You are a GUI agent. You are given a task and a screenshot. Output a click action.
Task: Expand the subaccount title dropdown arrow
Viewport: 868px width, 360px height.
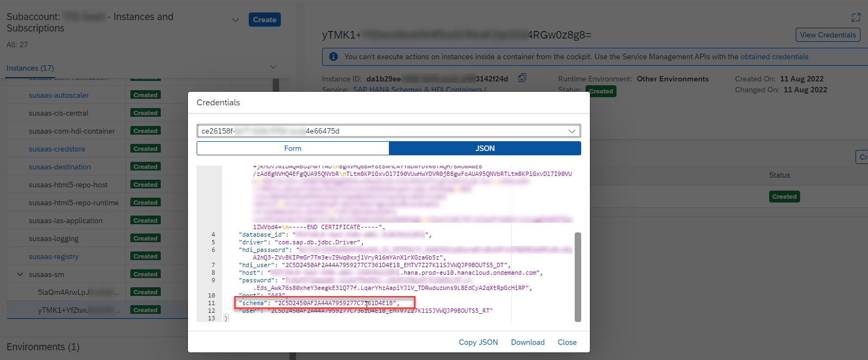(236, 20)
